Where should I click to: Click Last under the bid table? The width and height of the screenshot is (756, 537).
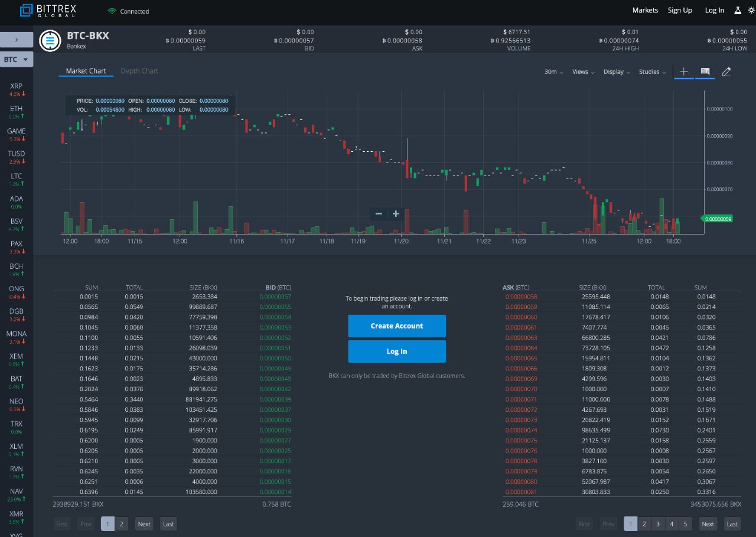click(x=168, y=524)
